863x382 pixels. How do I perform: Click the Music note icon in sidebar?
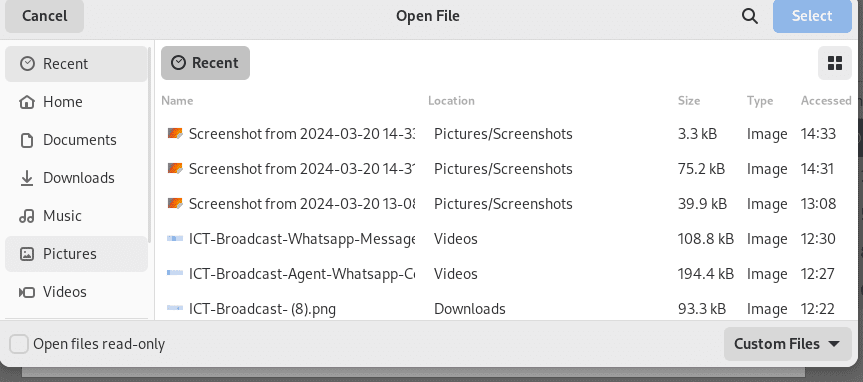click(27, 216)
